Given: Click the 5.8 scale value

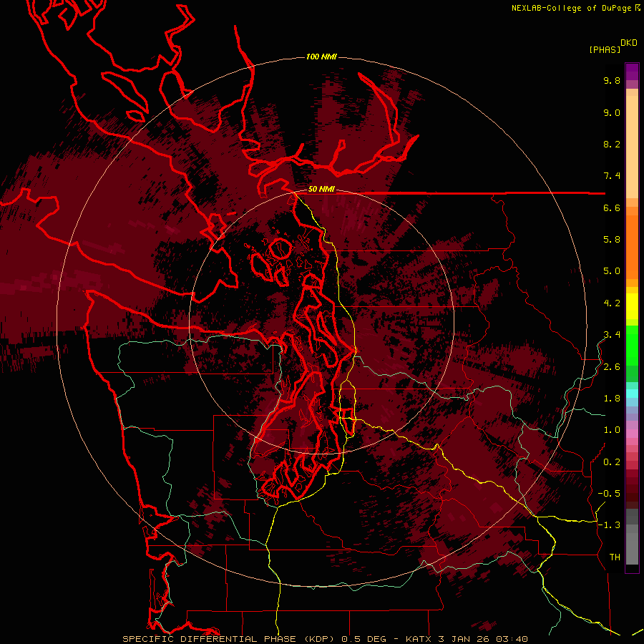Looking at the screenshot, I should click(x=612, y=240).
